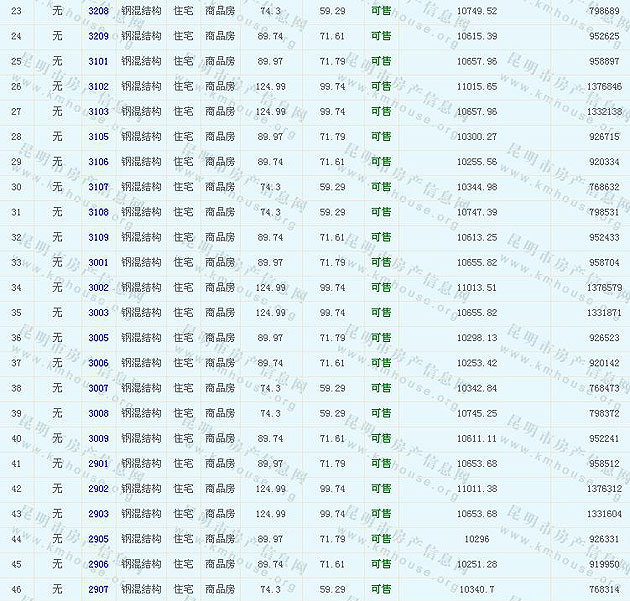Select room 3102 link
The height and width of the screenshot is (601, 630).
tap(98, 86)
